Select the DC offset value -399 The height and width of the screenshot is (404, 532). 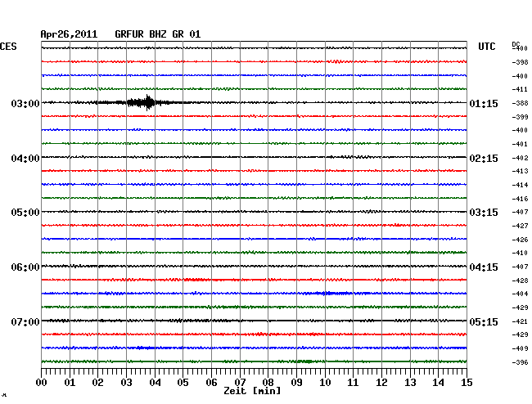(520, 117)
